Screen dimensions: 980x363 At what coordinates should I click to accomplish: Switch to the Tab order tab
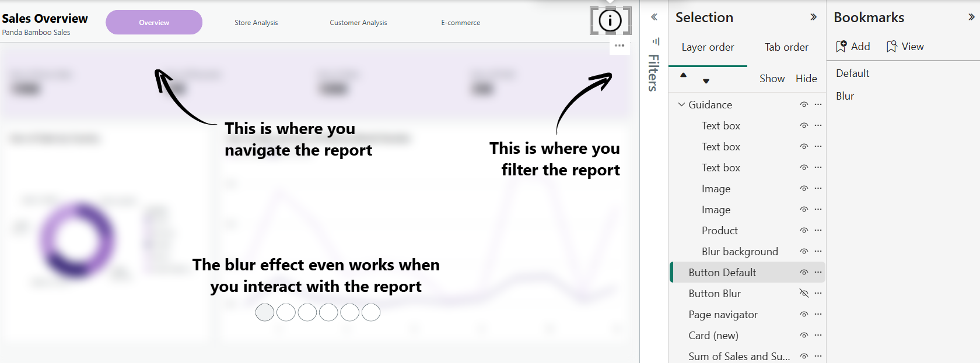coord(786,47)
